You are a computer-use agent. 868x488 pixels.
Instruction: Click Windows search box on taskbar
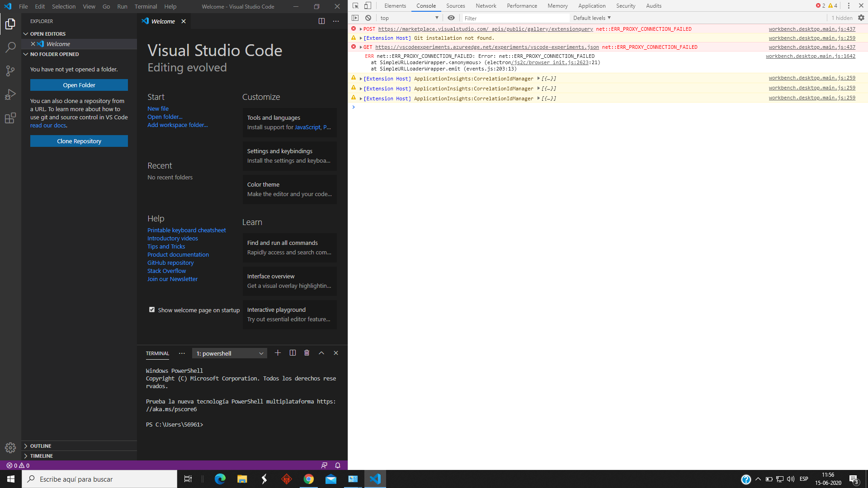[x=99, y=479]
